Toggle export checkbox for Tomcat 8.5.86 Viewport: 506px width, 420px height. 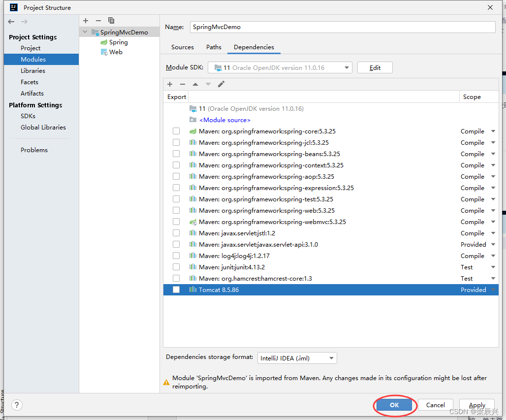pyautogui.click(x=176, y=290)
